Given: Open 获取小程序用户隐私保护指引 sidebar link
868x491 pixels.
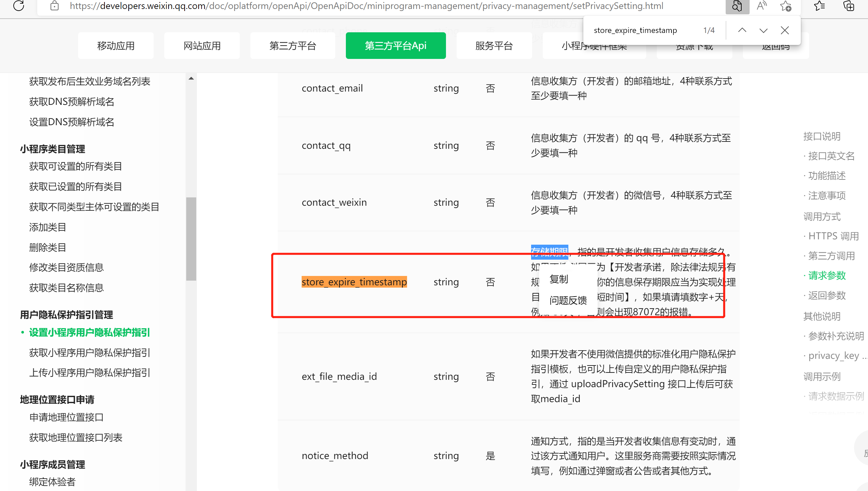Looking at the screenshot, I should pyautogui.click(x=89, y=353).
